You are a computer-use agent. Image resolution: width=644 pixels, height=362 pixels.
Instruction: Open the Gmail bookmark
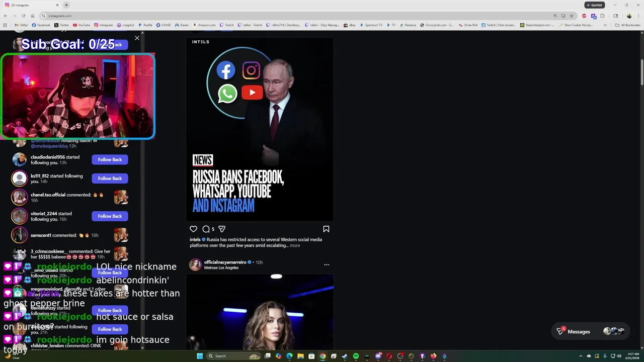pos(21,25)
